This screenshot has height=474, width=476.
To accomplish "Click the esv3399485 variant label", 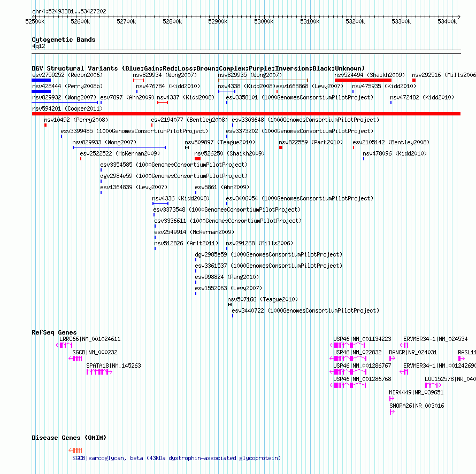I will (x=134, y=131).
